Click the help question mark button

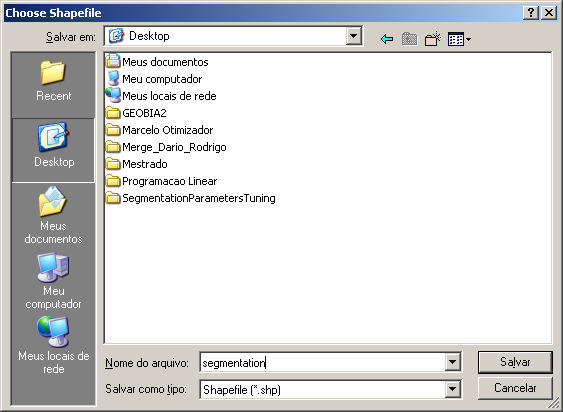click(531, 13)
